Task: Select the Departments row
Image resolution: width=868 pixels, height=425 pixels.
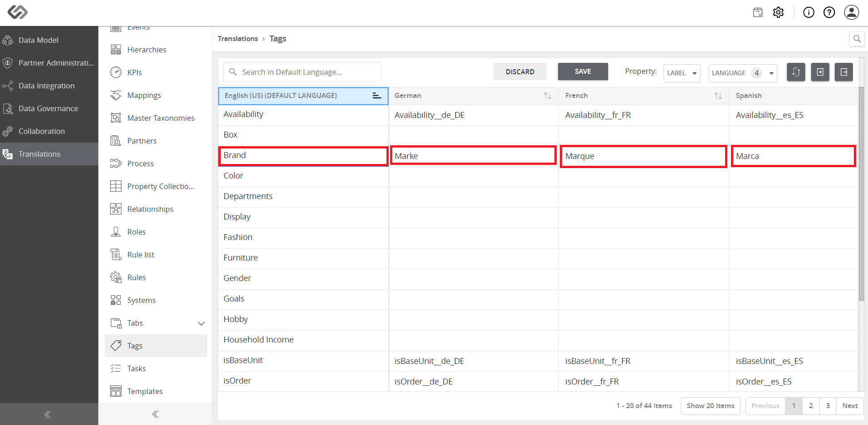Action: pyautogui.click(x=303, y=196)
